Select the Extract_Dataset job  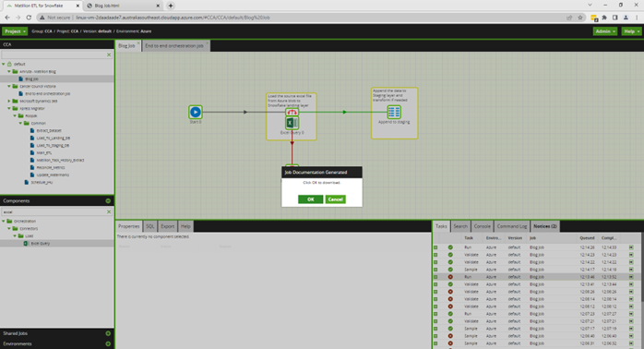tap(49, 131)
